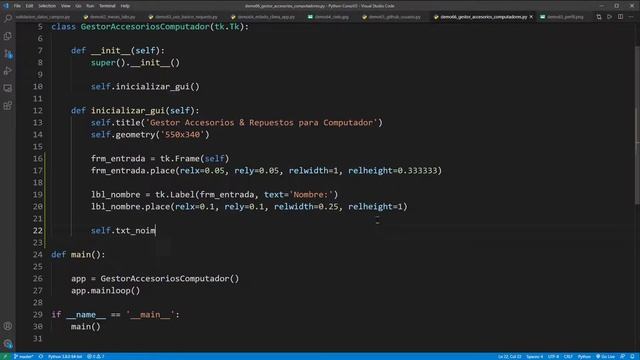The image size is (640, 360).
Task: Click the Go Live status button
Action: [605, 356]
